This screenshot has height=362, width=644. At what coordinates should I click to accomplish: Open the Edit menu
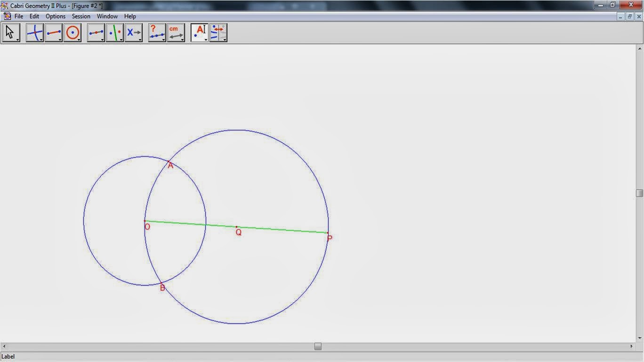[x=34, y=16]
